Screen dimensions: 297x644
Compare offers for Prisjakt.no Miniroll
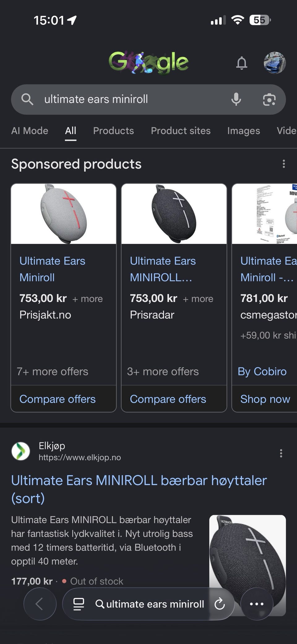58,399
